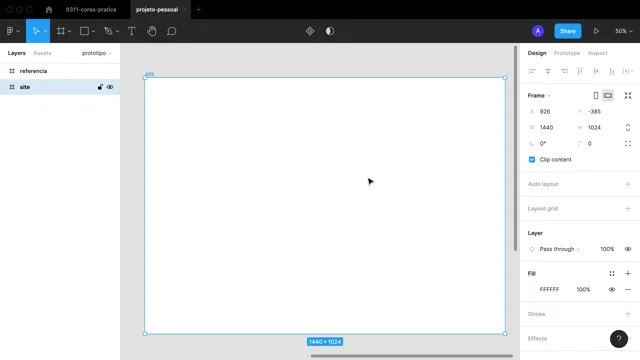
Task: Select the Text tool
Action: [x=131, y=31]
